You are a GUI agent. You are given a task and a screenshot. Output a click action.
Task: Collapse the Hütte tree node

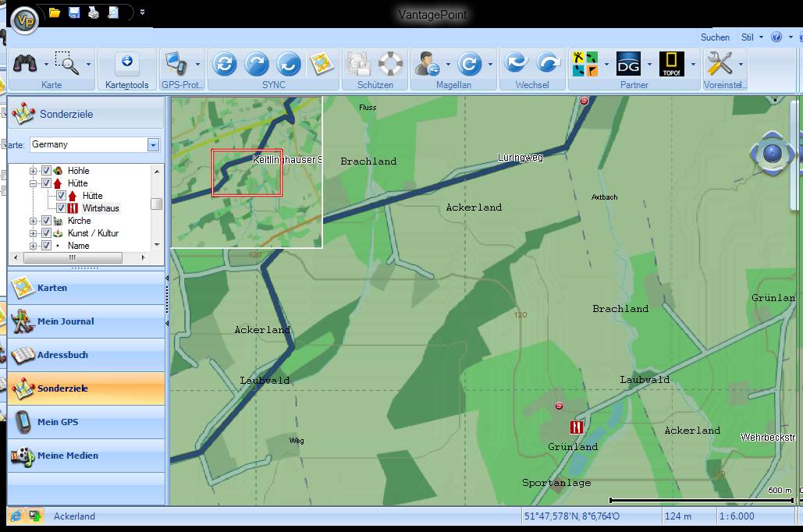pyautogui.click(x=34, y=183)
